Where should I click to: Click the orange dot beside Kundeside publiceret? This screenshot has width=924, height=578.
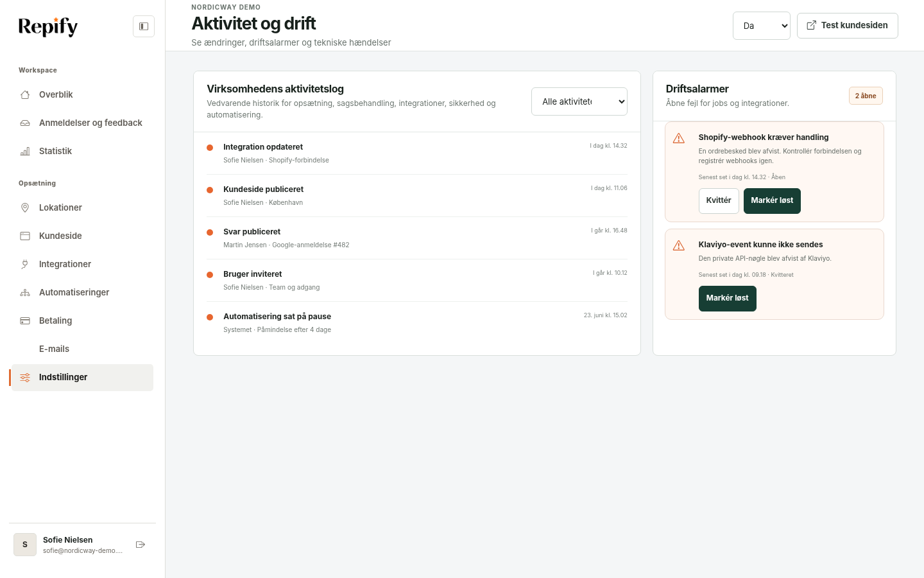(x=210, y=190)
